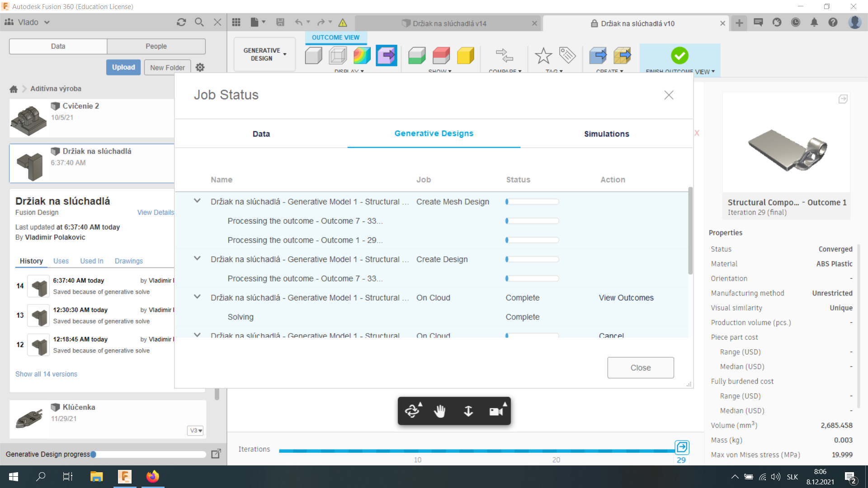Click the Create design from outcome icon
868x488 pixels.
tap(598, 56)
